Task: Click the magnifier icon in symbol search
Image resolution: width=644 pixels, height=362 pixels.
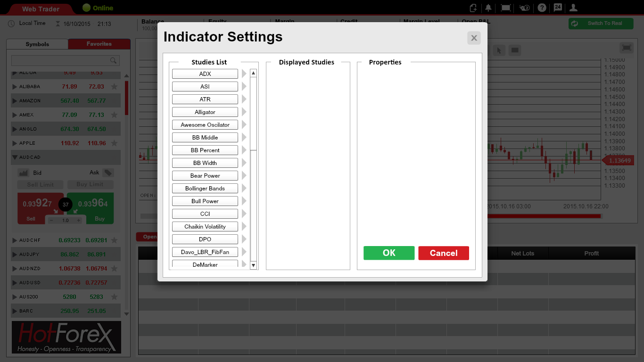Action: click(113, 60)
